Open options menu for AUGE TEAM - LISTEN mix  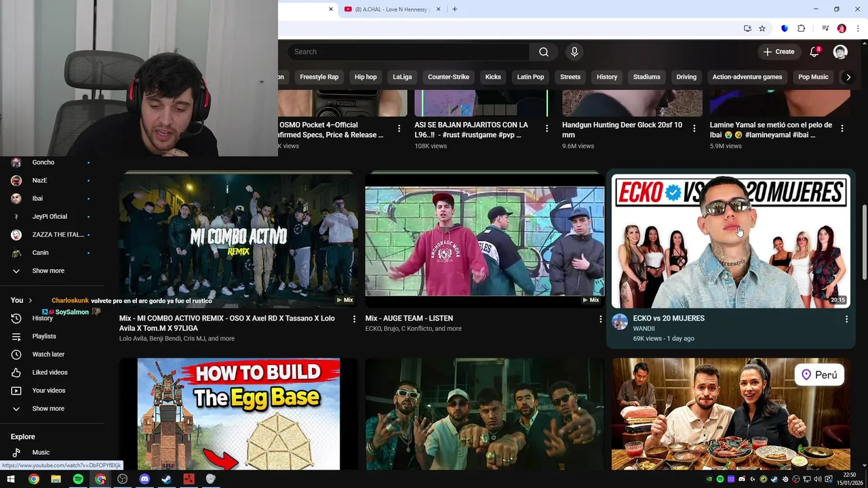point(600,319)
